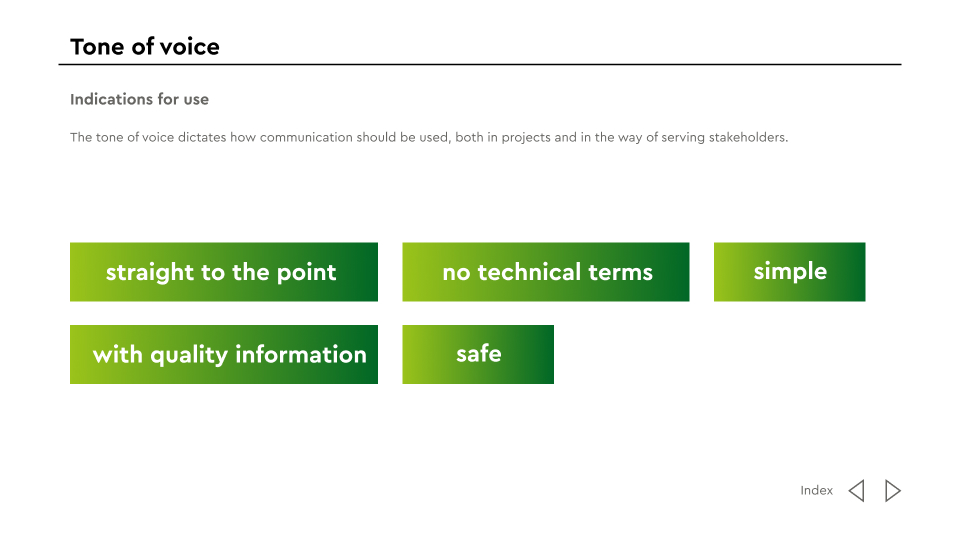Click the word 'communication' in the description sentence
The height and width of the screenshot is (540, 960).
(x=305, y=138)
